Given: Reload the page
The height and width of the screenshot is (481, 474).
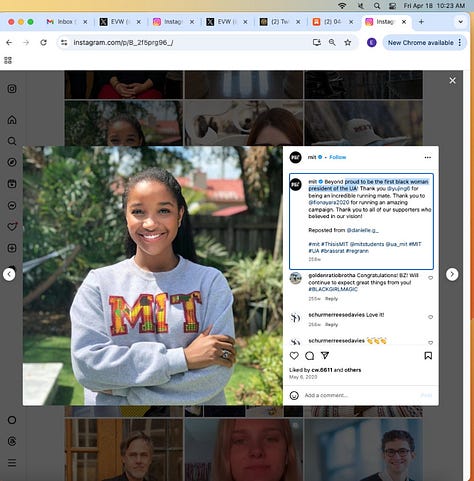Looking at the screenshot, I should tap(43, 42).
